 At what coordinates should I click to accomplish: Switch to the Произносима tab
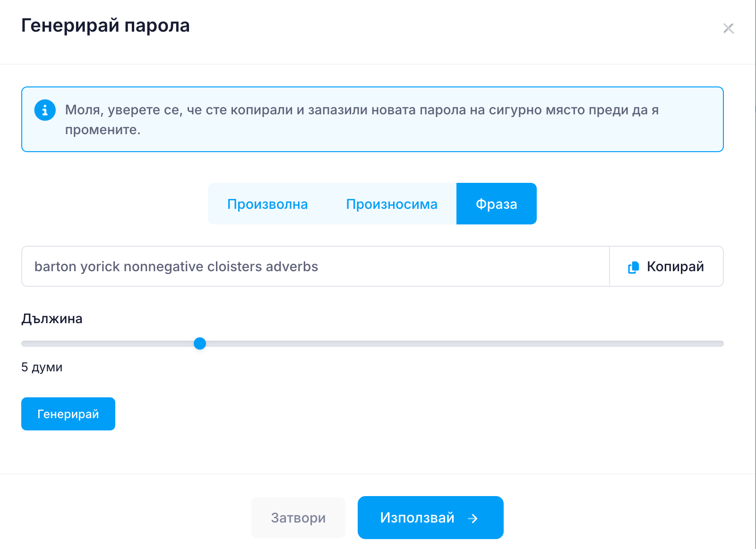click(x=392, y=204)
